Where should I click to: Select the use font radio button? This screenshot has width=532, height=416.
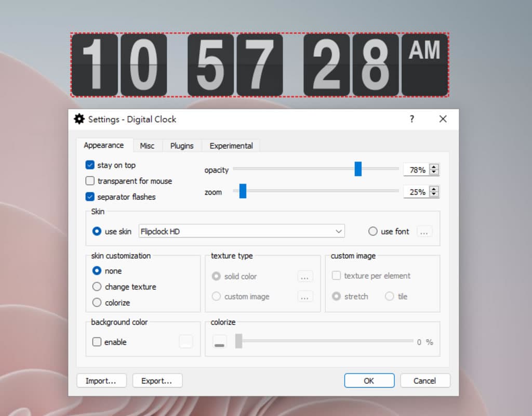(x=373, y=231)
